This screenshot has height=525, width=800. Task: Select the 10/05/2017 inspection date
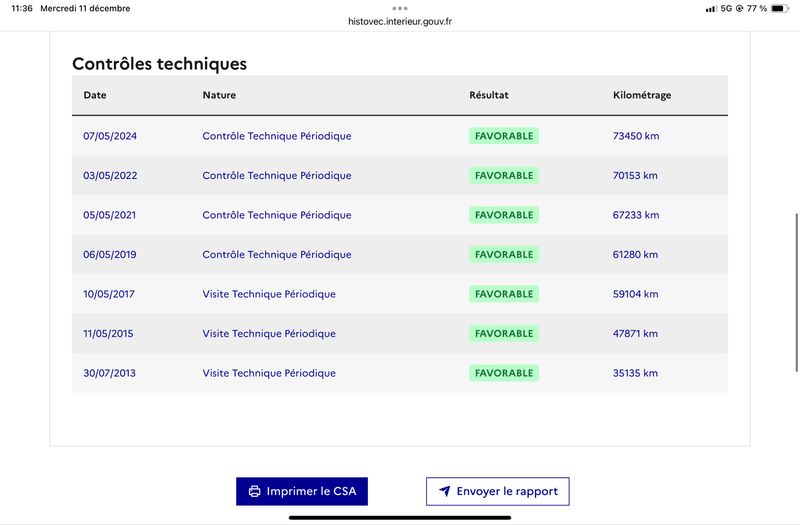(109, 294)
